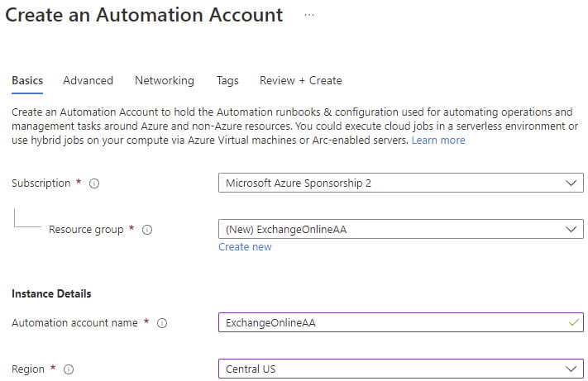Click the Subscription info icon
This screenshot has height=381, width=588.
94,183
